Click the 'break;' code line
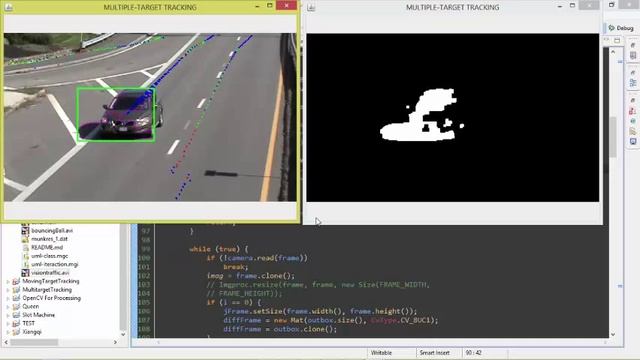Screen dimensions: 640x360 236,267
